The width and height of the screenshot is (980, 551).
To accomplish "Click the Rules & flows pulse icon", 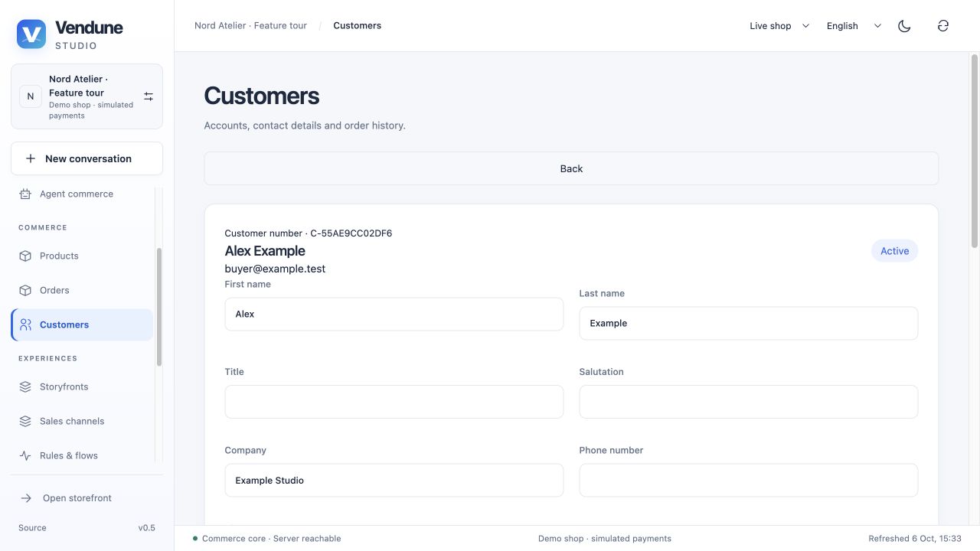I will (x=25, y=456).
